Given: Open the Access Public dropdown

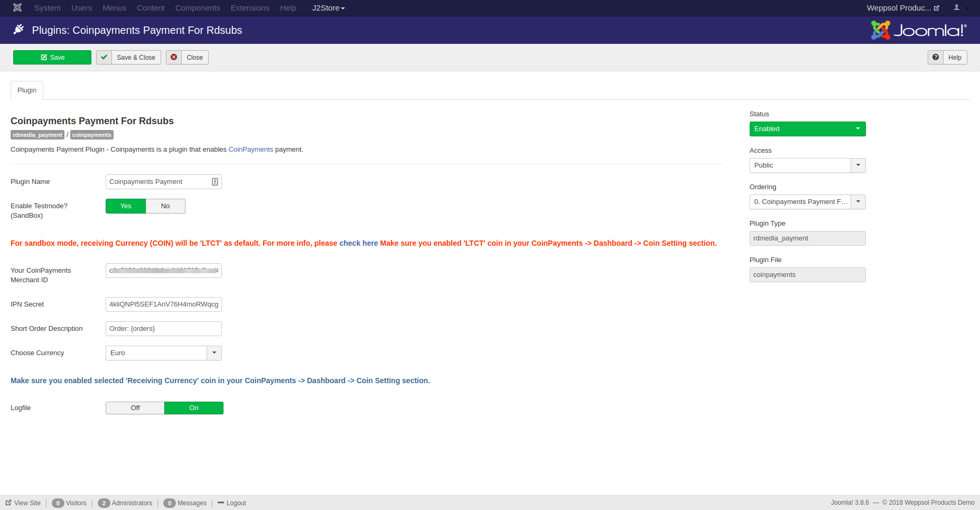Looking at the screenshot, I should (x=807, y=165).
